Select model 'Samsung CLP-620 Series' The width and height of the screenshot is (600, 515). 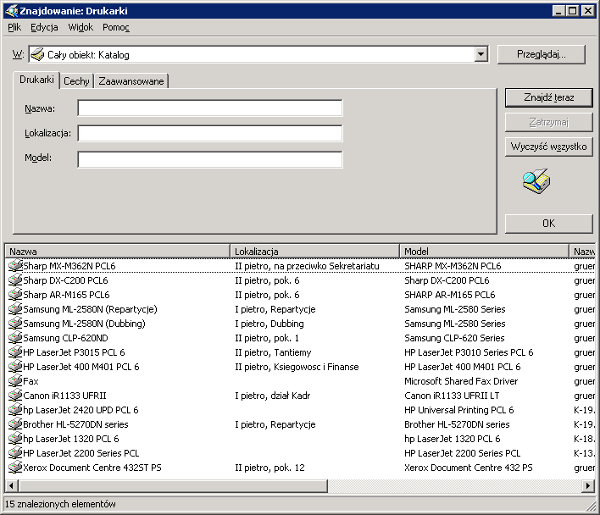click(x=454, y=338)
